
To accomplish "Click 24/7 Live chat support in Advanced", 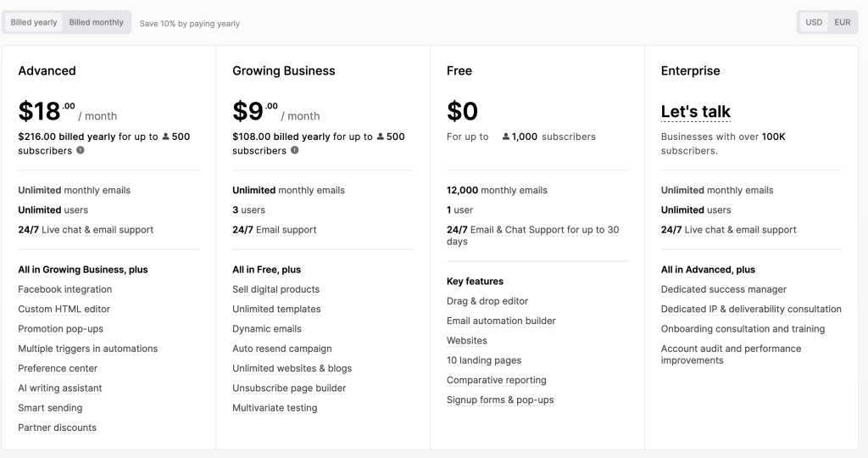I will 86,230.
